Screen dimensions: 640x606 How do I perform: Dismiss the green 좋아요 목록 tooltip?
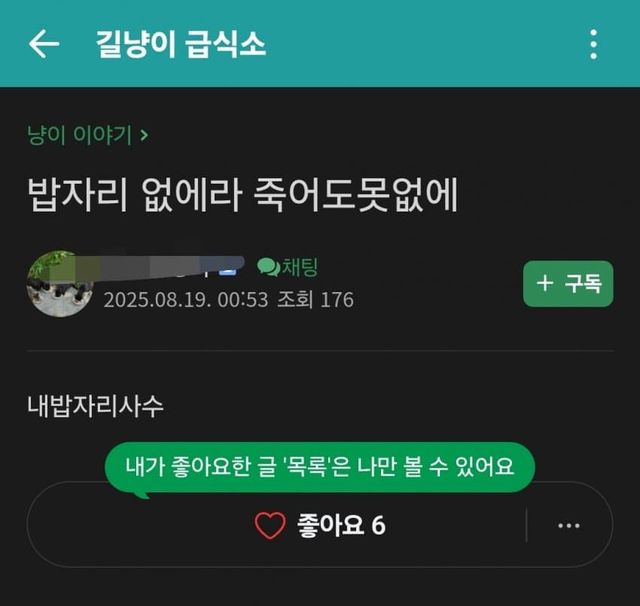point(320,467)
